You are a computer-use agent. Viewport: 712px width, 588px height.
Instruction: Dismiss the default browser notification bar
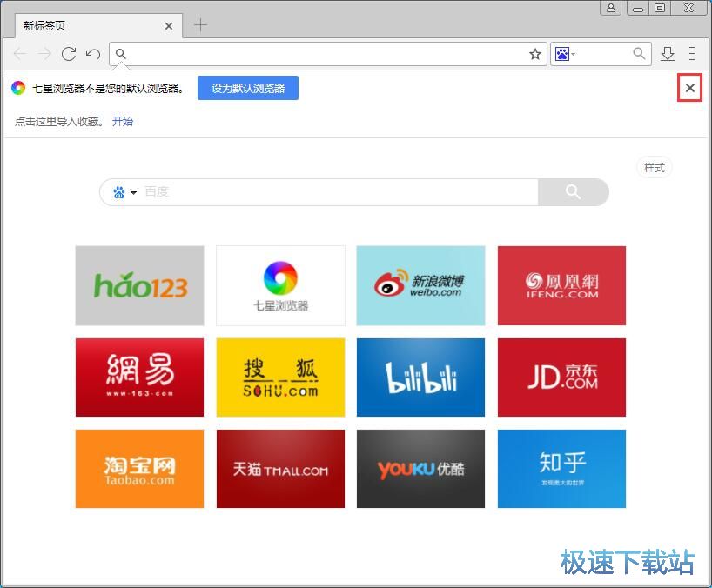click(x=689, y=88)
